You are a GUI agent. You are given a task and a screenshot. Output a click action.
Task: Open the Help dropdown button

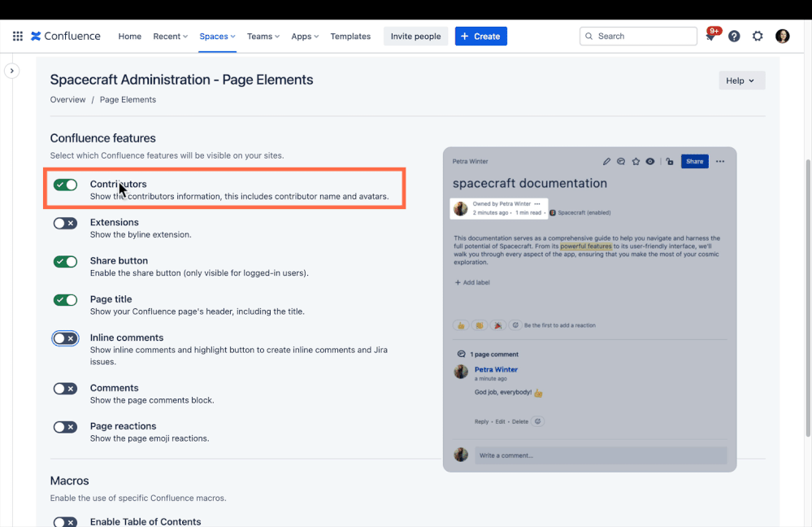[x=740, y=80]
